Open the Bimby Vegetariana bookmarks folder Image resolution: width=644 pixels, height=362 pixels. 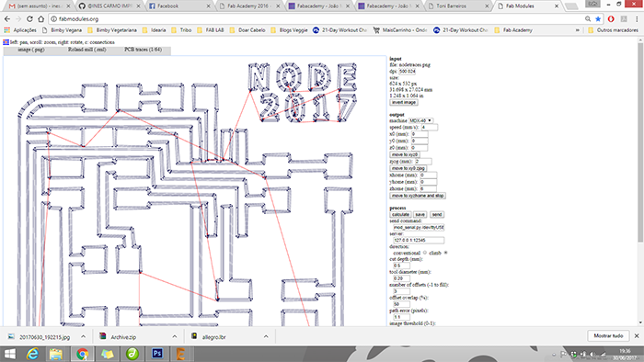[x=111, y=30]
